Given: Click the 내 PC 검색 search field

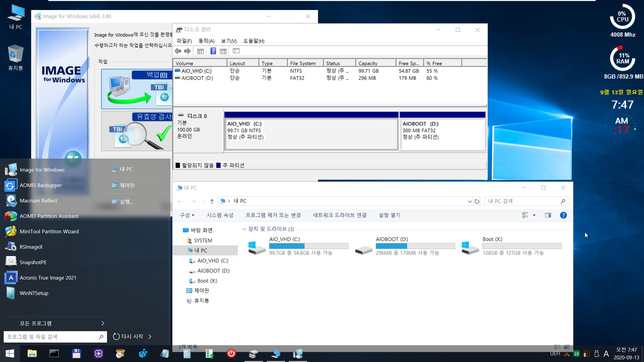Looking at the screenshot, I should (x=527, y=201).
